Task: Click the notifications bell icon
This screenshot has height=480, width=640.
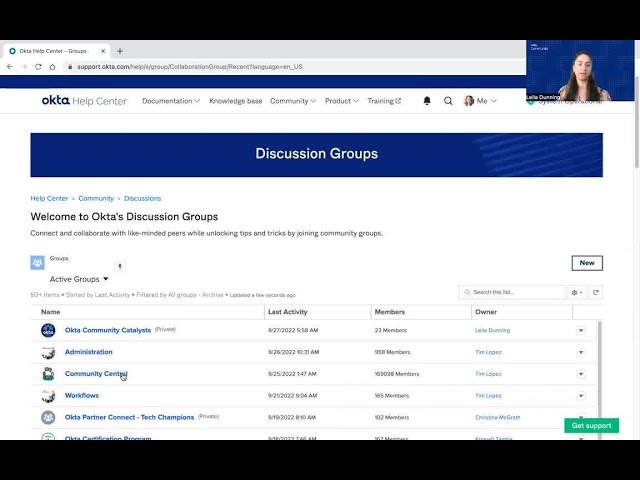Action: 427,101
